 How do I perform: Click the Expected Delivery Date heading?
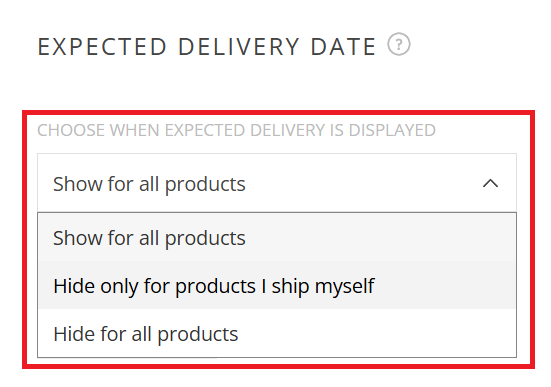pyautogui.click(x=207, y=47)
